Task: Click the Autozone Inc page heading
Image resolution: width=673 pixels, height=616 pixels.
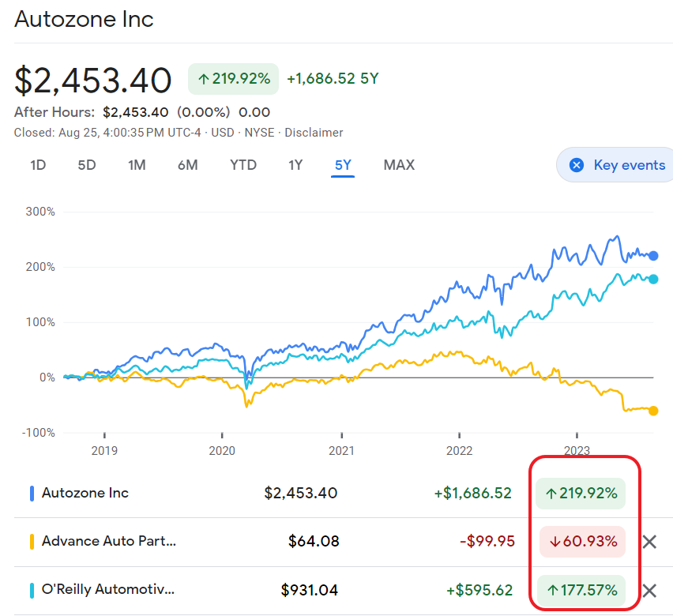Action: pyautogui.click(x=84, y=19)
